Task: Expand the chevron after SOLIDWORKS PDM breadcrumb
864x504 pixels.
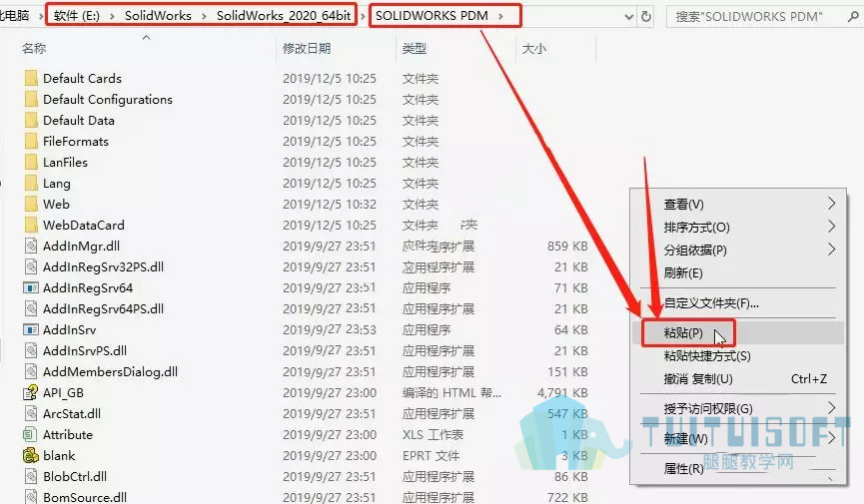Action: (x=500, y=17)
